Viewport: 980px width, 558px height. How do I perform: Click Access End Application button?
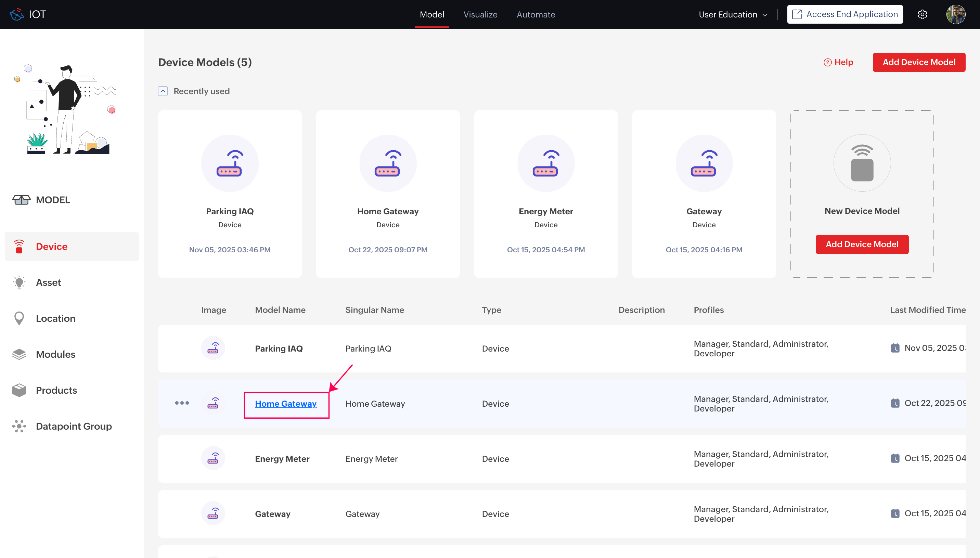pos(845,15)
